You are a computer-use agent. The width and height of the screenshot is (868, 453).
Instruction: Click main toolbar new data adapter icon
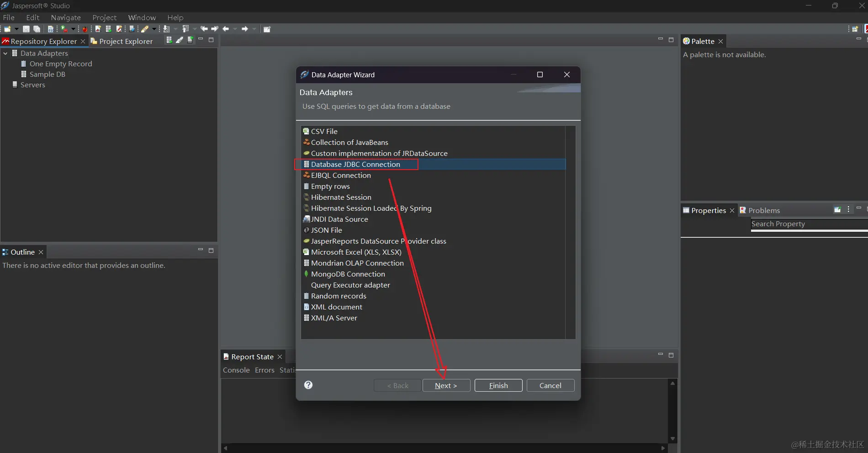pos(108,29)
